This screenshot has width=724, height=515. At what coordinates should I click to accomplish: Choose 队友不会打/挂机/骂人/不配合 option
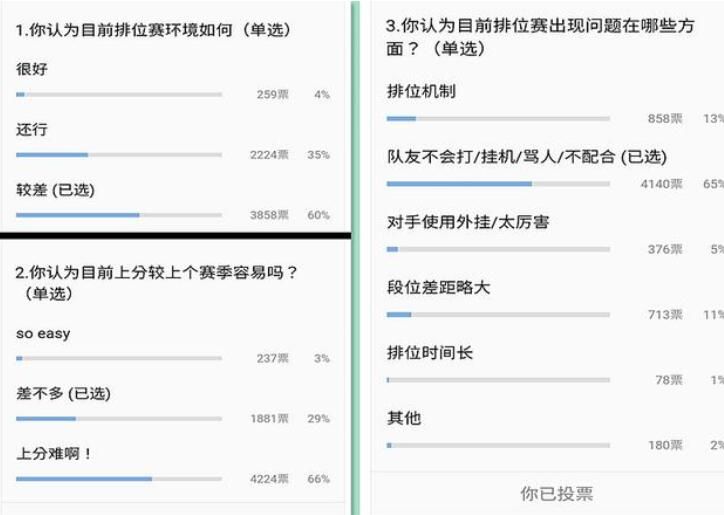pos(527,157)
